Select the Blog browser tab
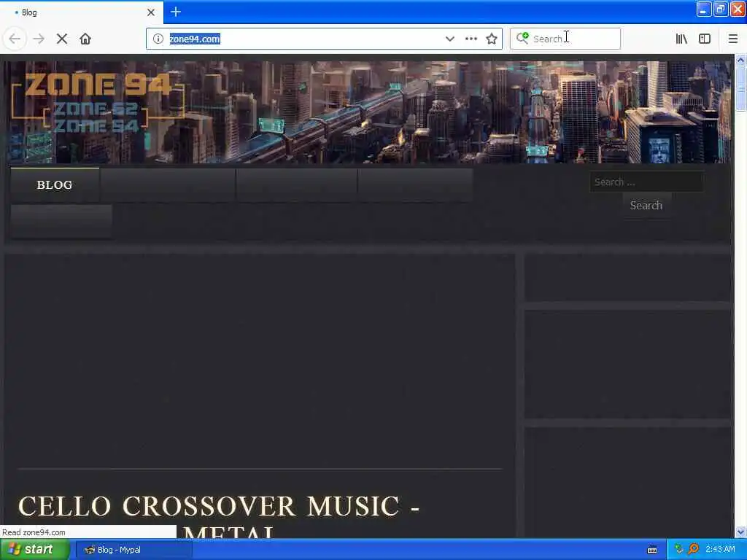 pos(82,12)
